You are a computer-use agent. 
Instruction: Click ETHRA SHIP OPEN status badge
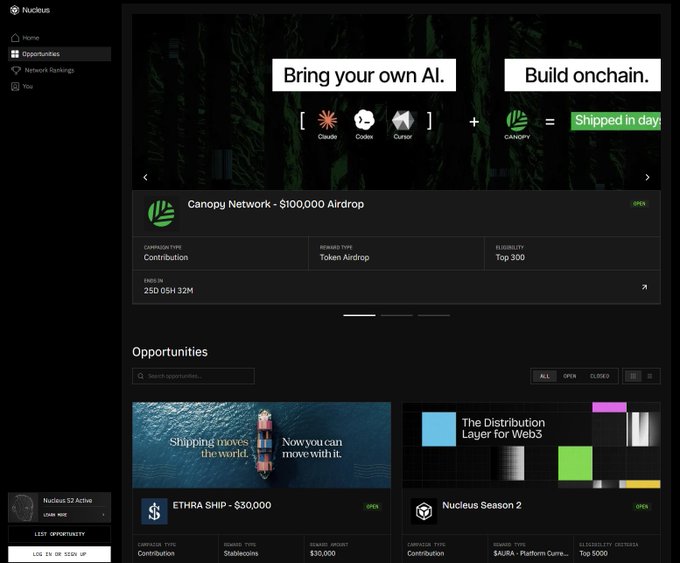click(x=372, y=507)
